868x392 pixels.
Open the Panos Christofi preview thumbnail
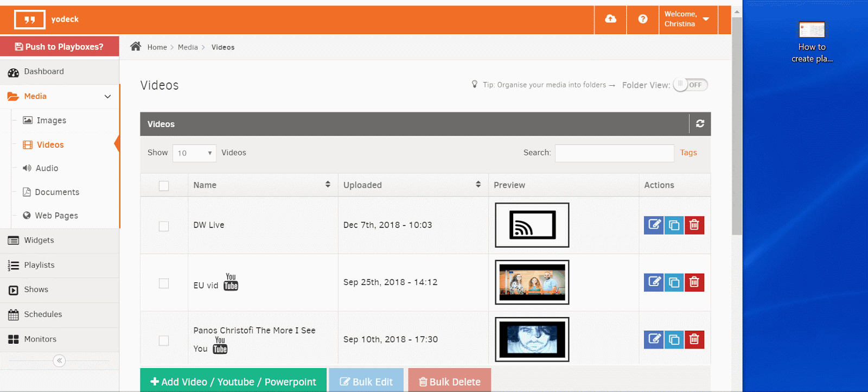click(532, 339)
